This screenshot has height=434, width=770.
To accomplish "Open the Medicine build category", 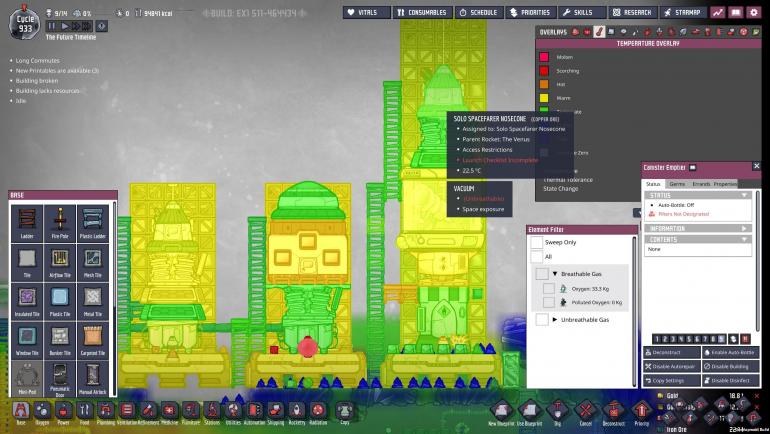I will [169, 412].
